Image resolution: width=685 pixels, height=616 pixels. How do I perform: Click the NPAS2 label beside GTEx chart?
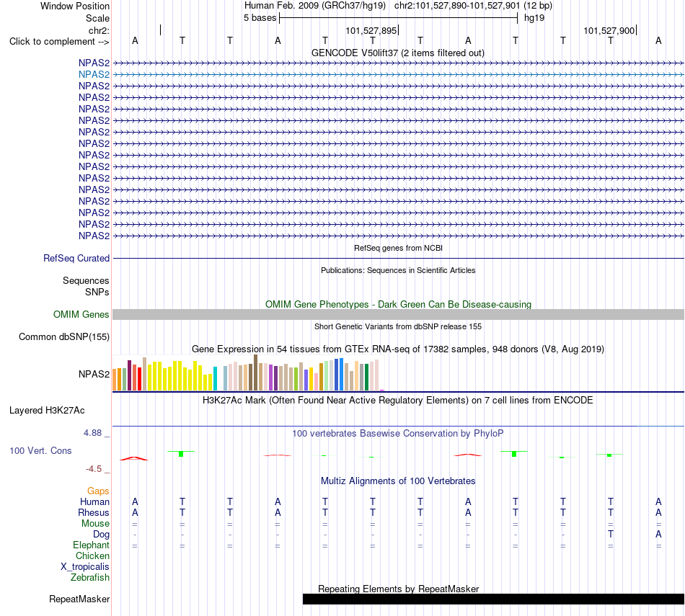click(94, 374)
